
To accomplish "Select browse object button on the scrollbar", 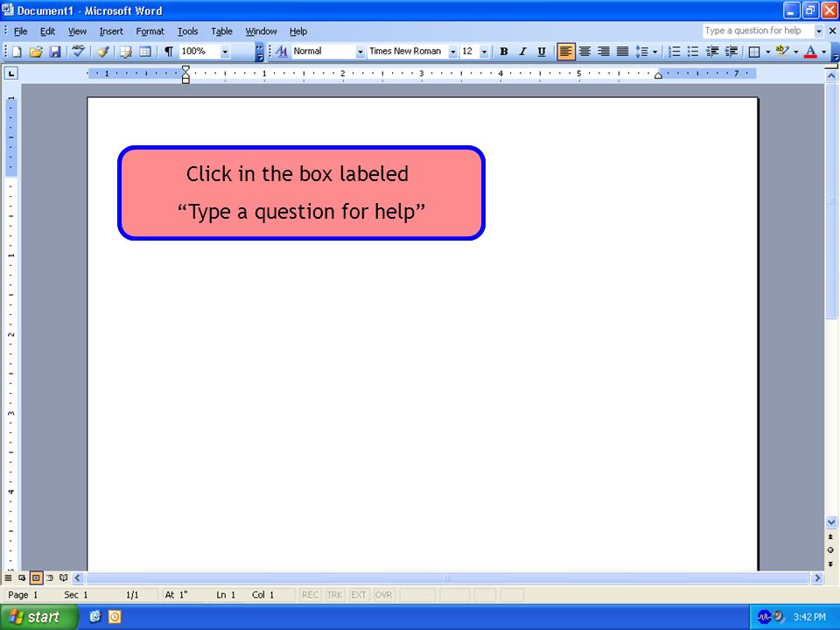I will pyautogui.click(x=830, y=549).
